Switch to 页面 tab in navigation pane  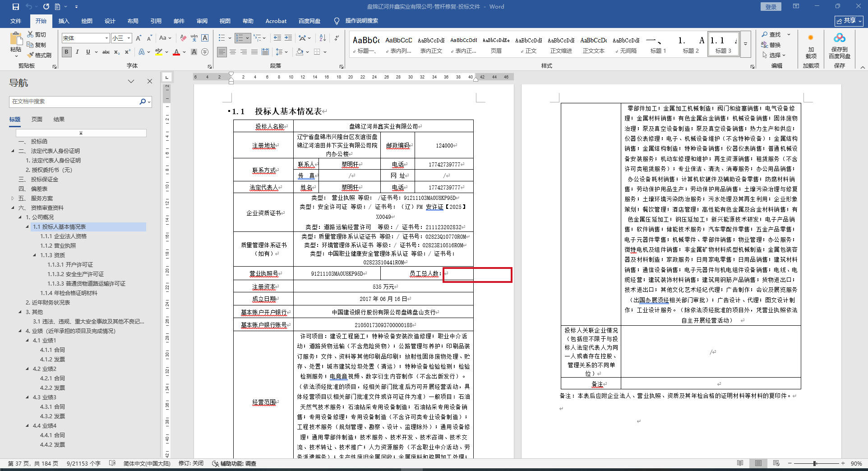click(37, 119)
